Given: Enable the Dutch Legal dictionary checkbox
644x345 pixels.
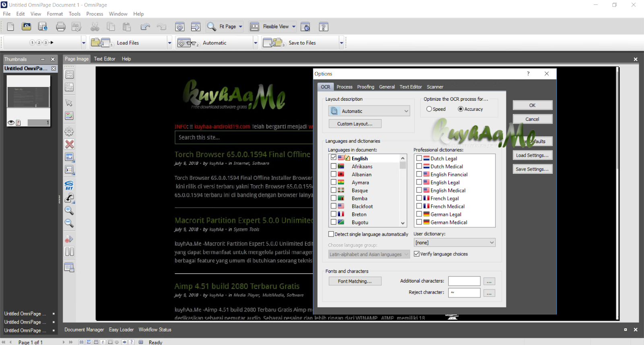Looking at the screenshot, I should point(419,158).
